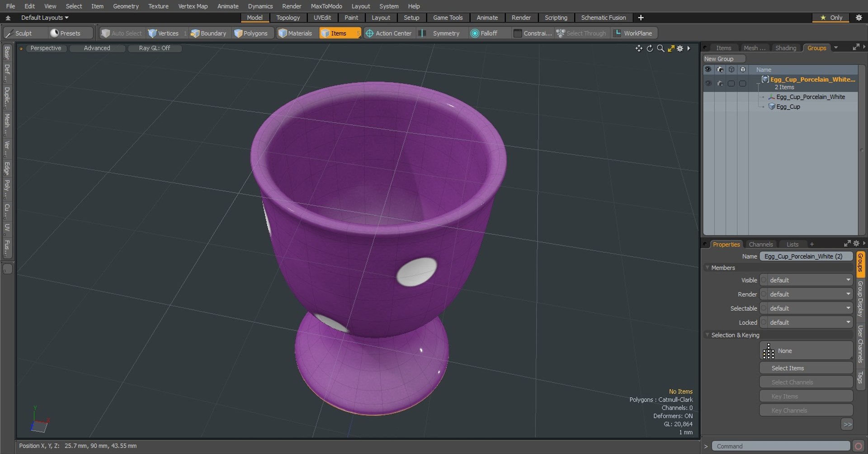Collapse the Selection & Keying section
Viewport: 868px width, 454px height.
coord(708,335)
